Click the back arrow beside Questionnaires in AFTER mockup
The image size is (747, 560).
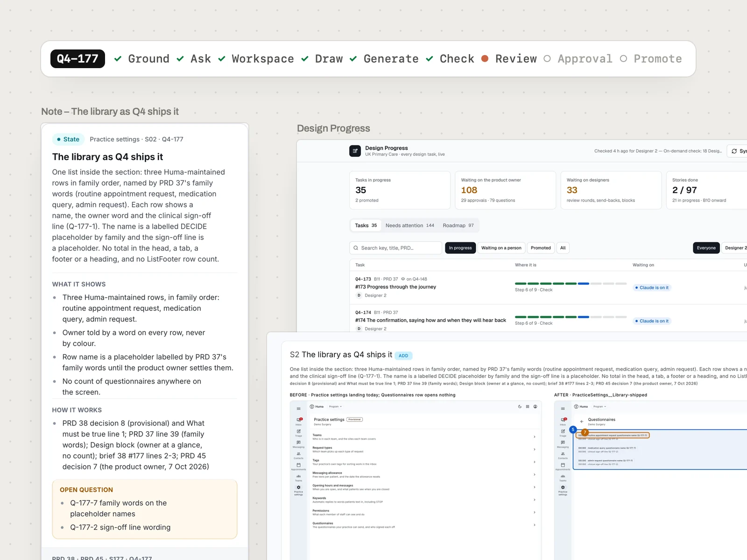582,421
